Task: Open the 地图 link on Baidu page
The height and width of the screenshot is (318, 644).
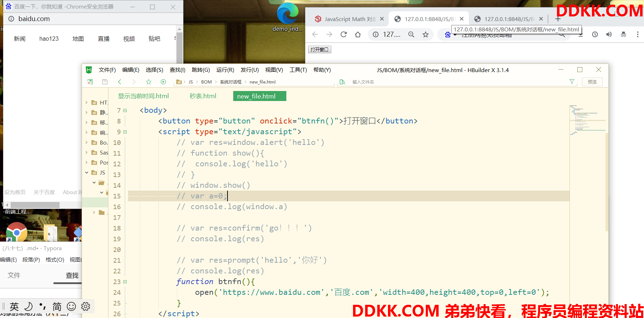Action: 78,39
